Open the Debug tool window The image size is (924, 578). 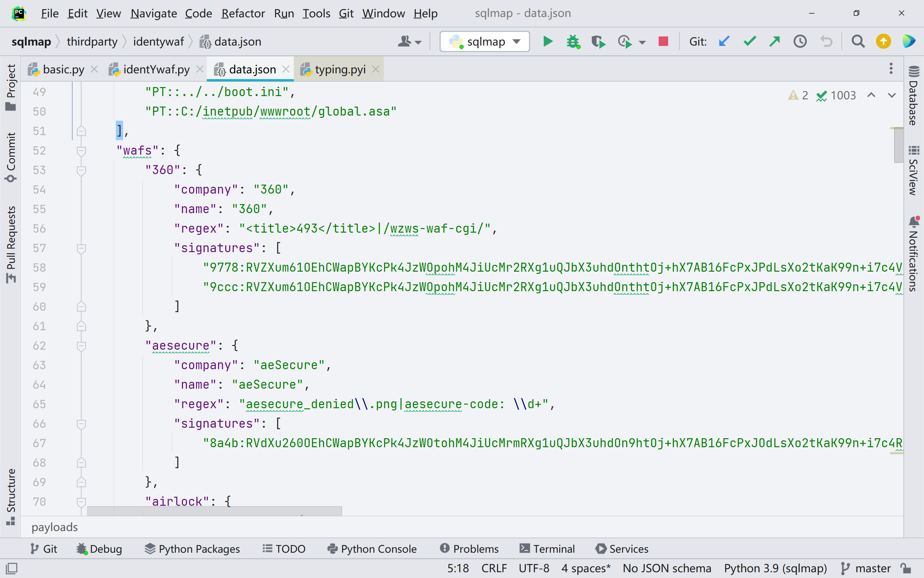(x=99, y=549)
